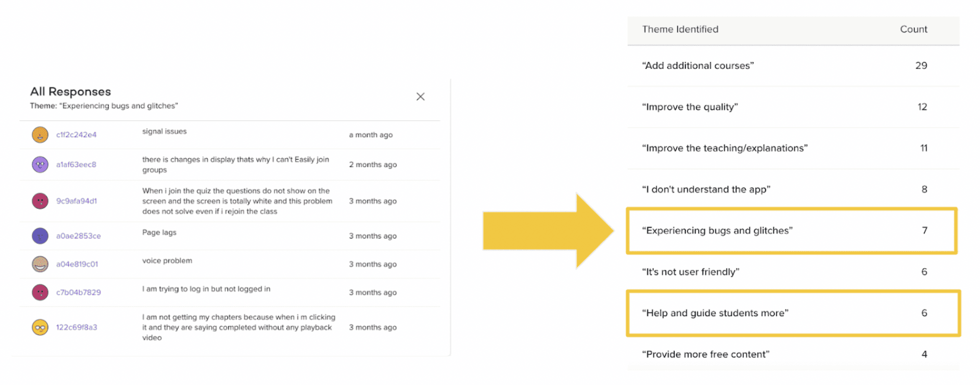This screenshot has height=385, width=980.
Task: Click the grinning avatar beside a04e819c01
Action: 40,264
